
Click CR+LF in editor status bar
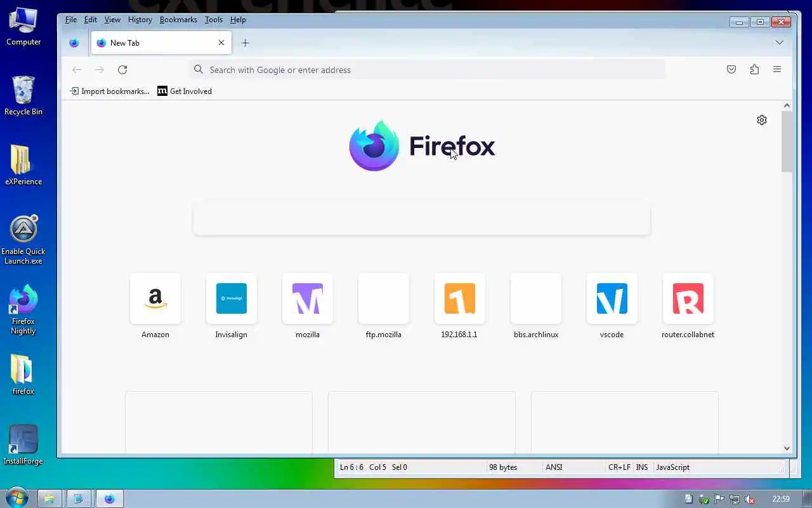[619, 467]
